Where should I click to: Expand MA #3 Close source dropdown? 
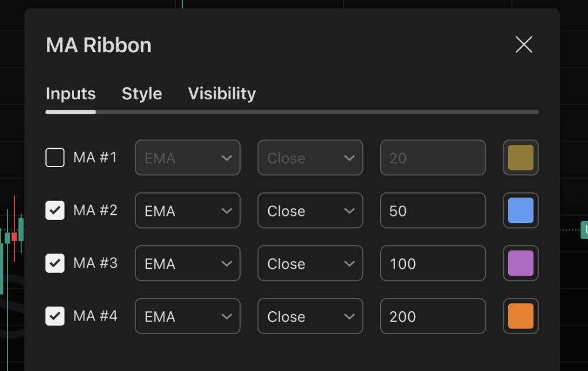[310, 264]
